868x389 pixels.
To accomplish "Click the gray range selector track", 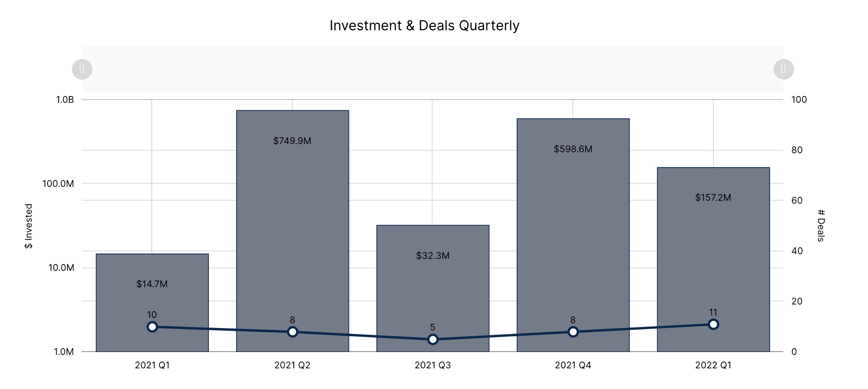I will [x=432, y=69].
